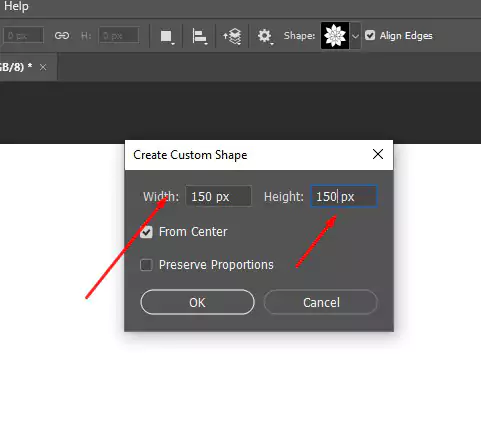481x428 pixels.
Task: Expand the Shape picker dropdown arrow
Action: click(x=355, y=36)
